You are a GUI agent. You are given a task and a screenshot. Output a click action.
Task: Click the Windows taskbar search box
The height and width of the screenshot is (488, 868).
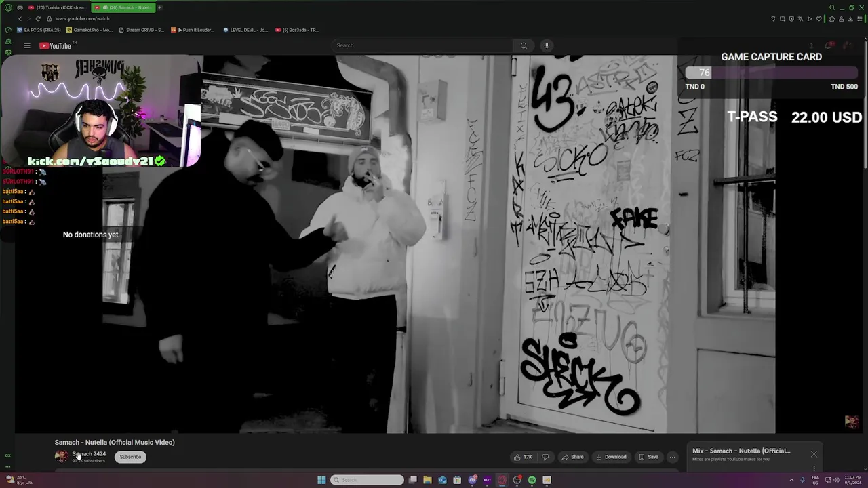[x=367, y=480]
